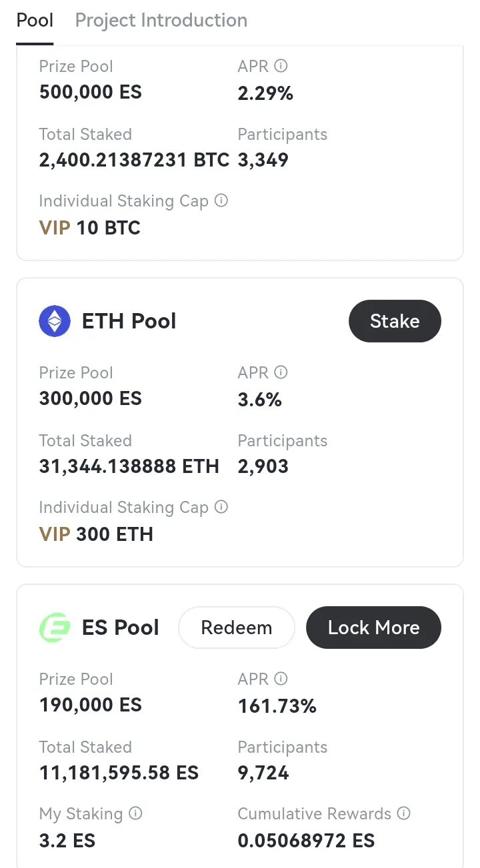Click the 0.05068972 ES rewards amount
Viewport: 480px width, 868px height.
(x=306, y=841)
